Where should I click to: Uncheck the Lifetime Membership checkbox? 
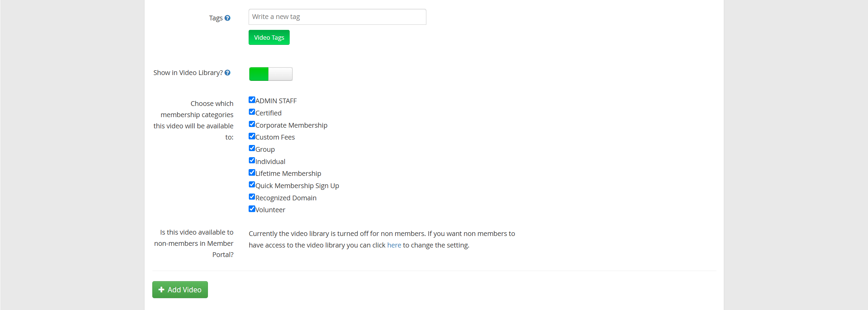tap(252, 172)
